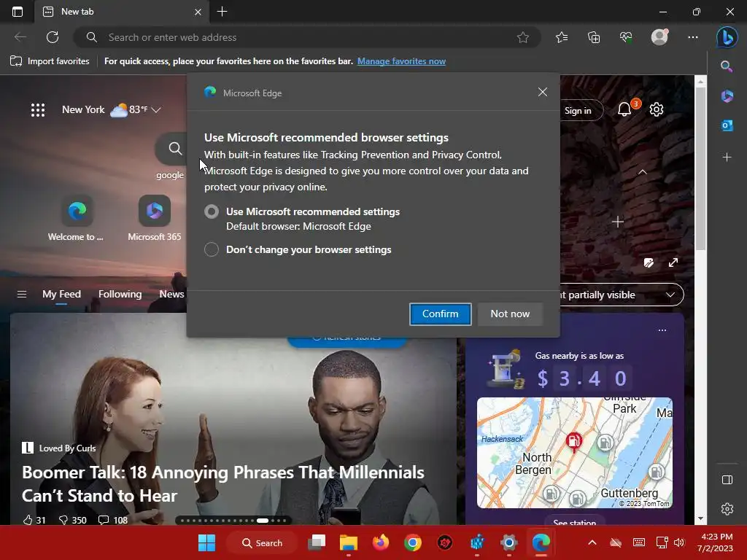Open the gas stations map thumbnail
747x560 pixels.
pyautogui.click(x=575, y=452)
